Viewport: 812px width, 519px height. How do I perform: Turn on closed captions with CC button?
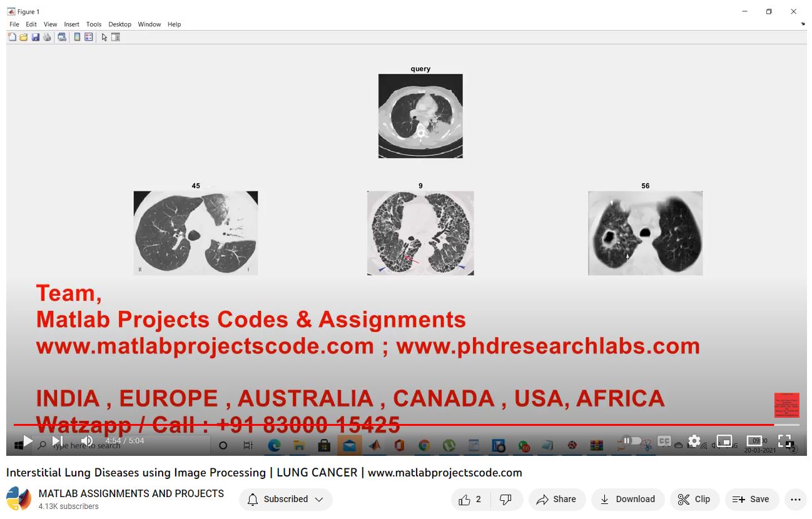tap(664, 441)
